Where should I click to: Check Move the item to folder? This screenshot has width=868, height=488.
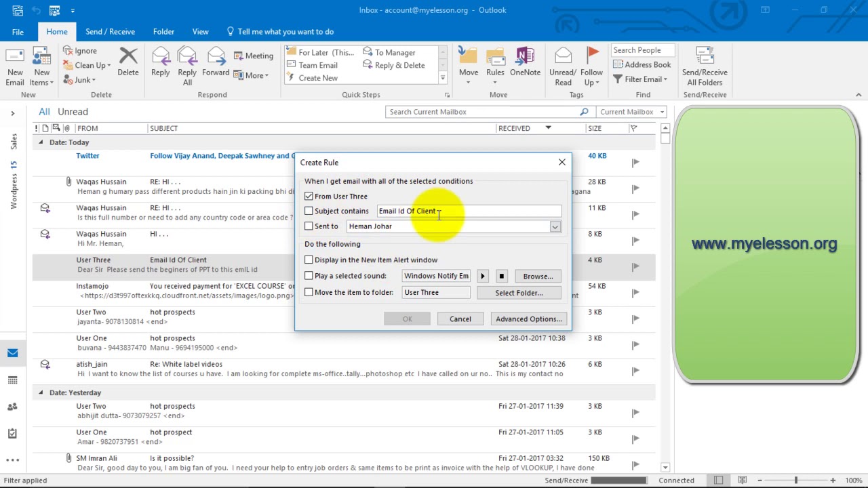coord(309,292)
